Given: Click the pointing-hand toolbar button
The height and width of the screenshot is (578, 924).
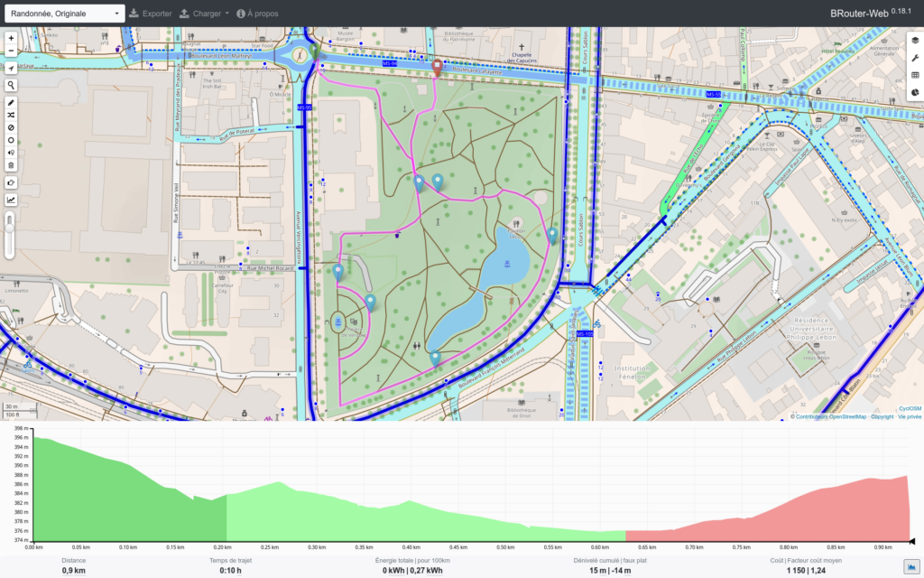Looking at the screenshot, I should coord(11,182).
